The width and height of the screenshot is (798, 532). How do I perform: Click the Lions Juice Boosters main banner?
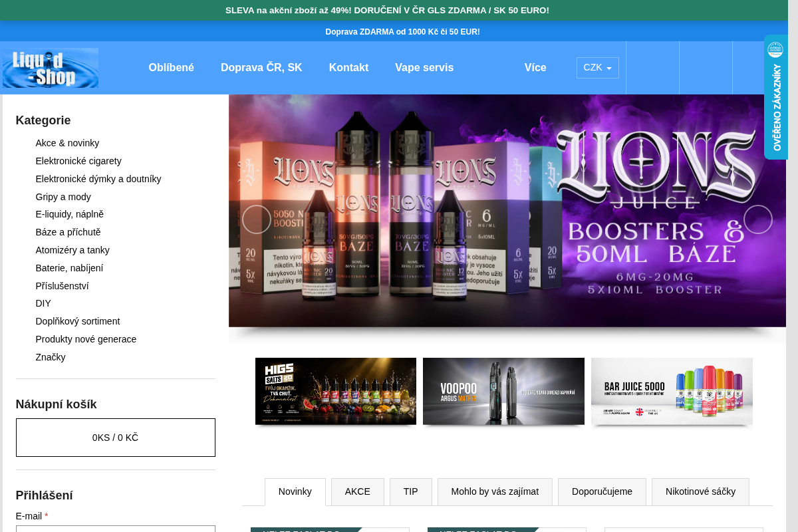[507, 211]
